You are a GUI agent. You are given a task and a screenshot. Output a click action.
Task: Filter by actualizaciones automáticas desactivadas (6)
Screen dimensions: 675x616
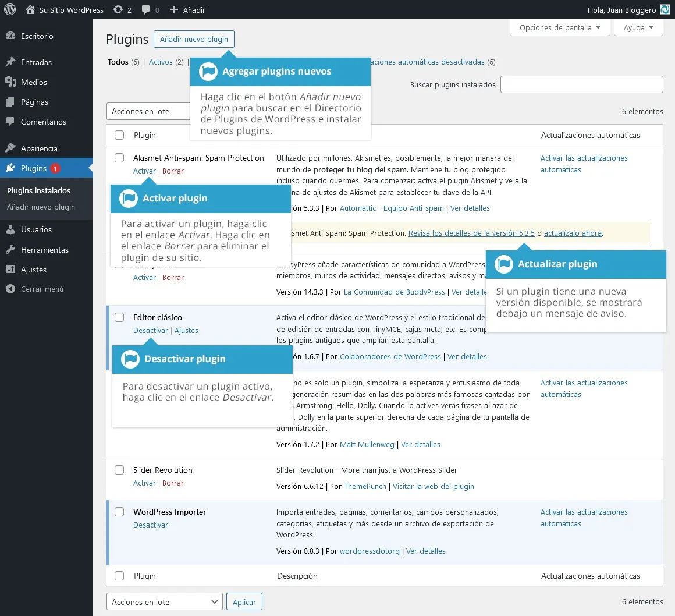432,62
